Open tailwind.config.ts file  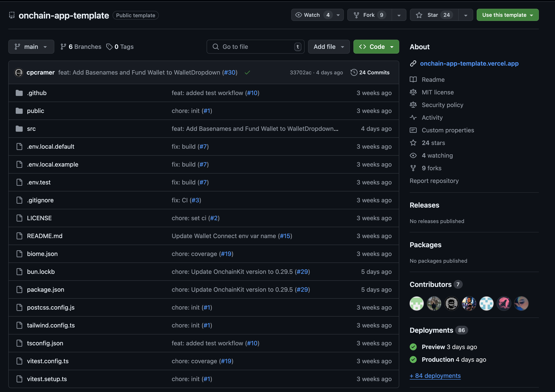pos(51,325)
